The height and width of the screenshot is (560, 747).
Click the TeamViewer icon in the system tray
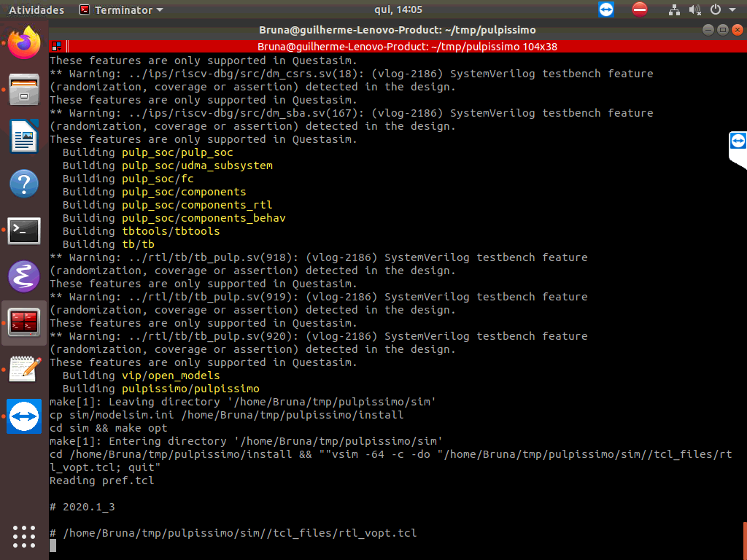[x=605, y=9]
